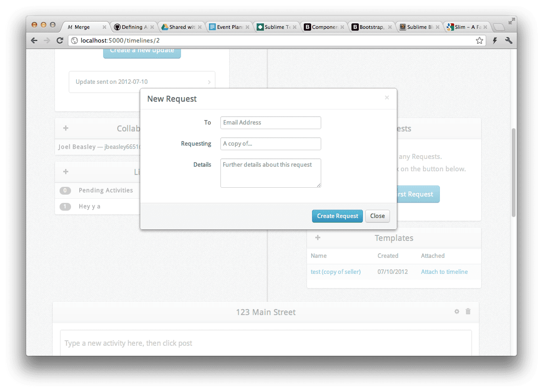543x392 pixels.
Task: Click plus icon in Collaborators panel header
Action: pos(66,128)
